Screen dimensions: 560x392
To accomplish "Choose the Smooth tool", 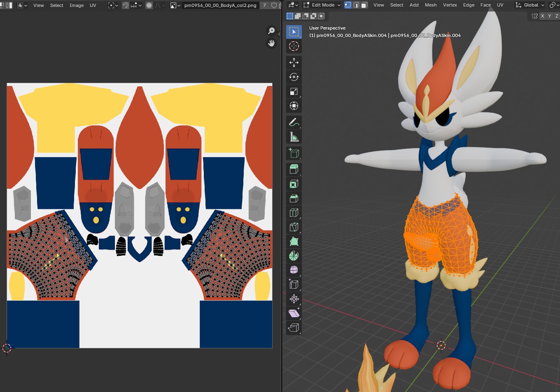I will click(294, 270).
